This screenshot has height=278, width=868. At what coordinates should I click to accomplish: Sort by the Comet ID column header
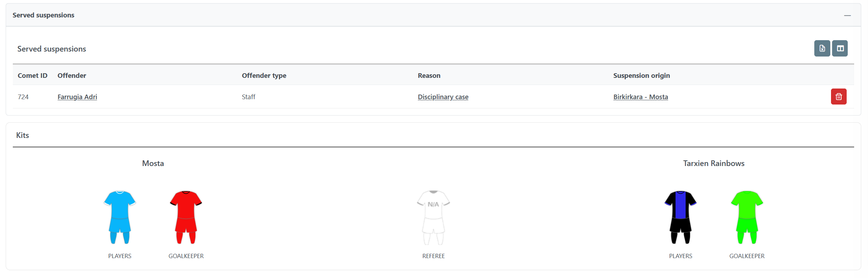coord(32,76)
